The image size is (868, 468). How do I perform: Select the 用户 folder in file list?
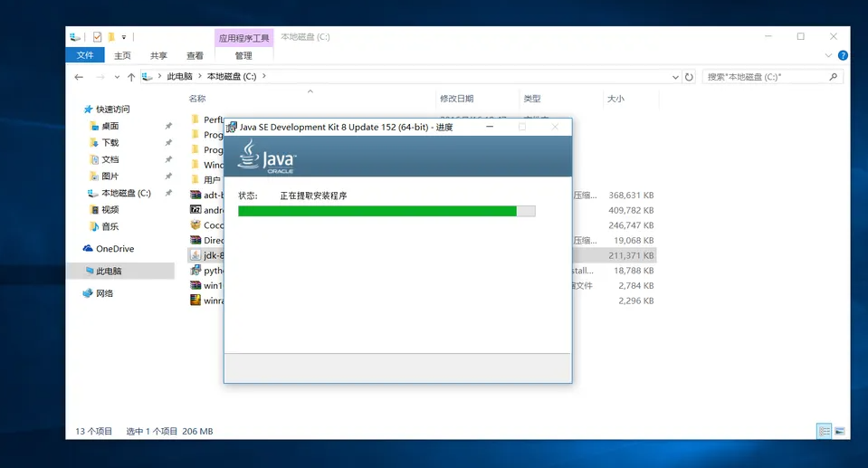click(212, 179)
